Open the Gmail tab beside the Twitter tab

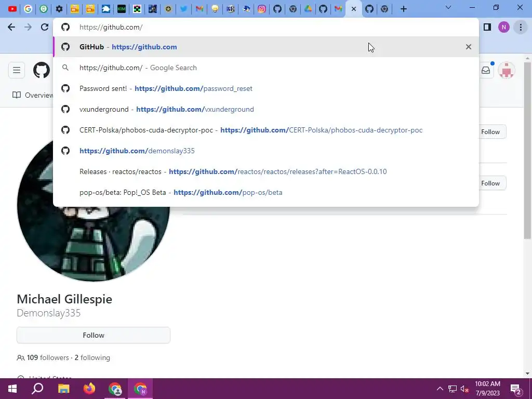199,9
